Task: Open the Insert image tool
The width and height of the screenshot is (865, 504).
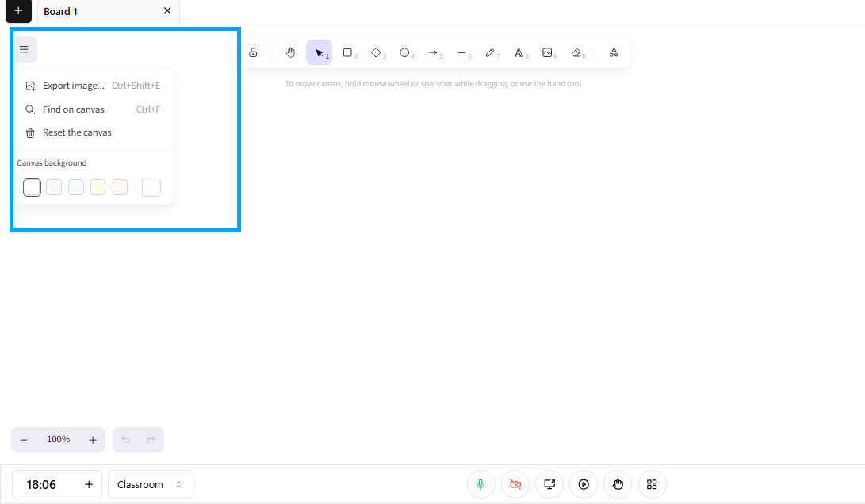Action: pos(547,53)
